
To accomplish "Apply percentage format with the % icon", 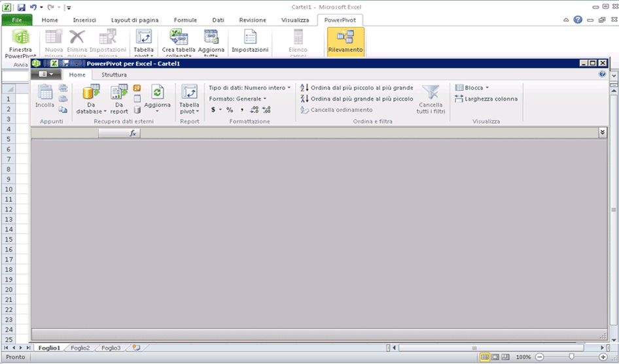I will coord(230,110).
